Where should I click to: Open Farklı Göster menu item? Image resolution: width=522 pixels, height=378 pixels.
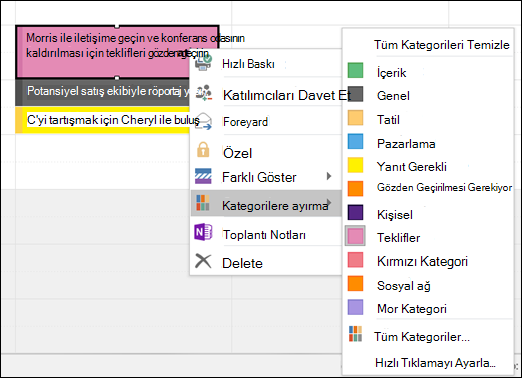point(266,177)
